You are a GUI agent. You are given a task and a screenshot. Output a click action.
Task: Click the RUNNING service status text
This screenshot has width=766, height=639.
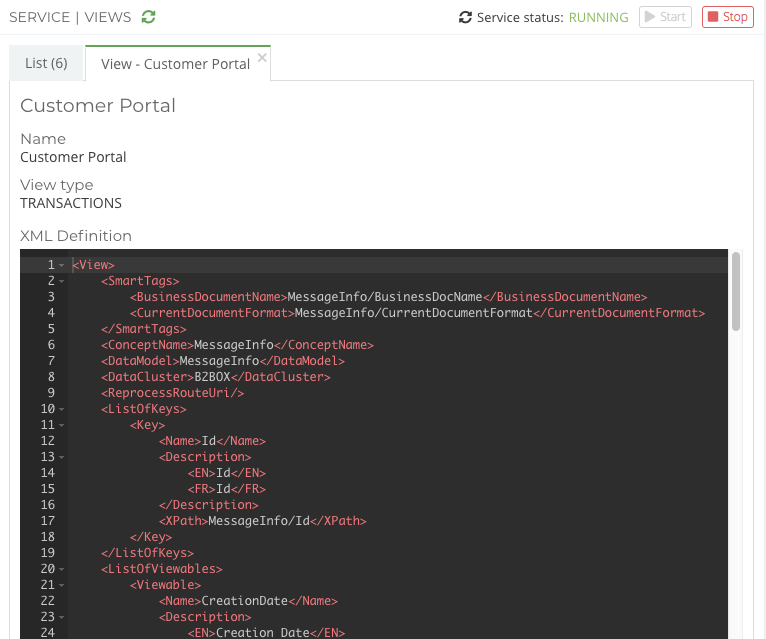point(598,17)
